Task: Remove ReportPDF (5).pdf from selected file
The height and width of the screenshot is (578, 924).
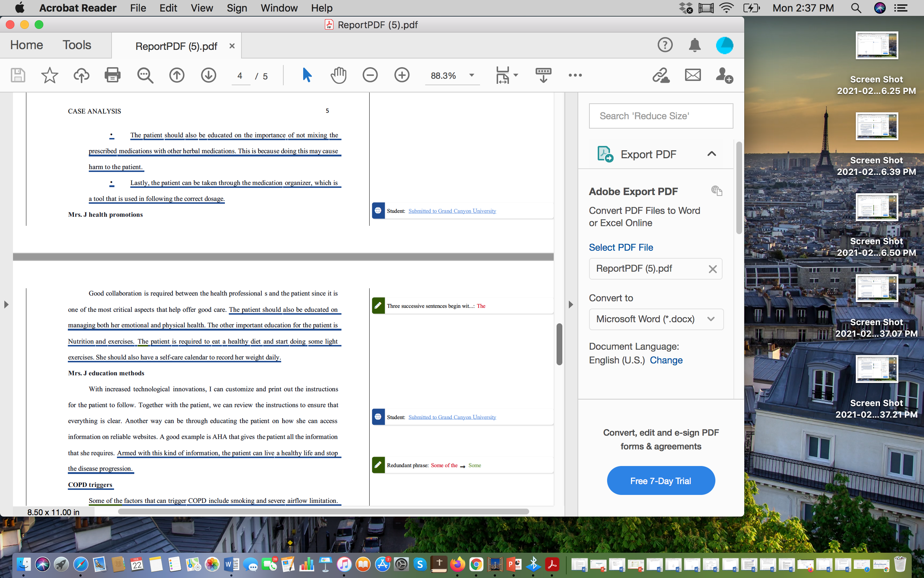Action: 712,269
